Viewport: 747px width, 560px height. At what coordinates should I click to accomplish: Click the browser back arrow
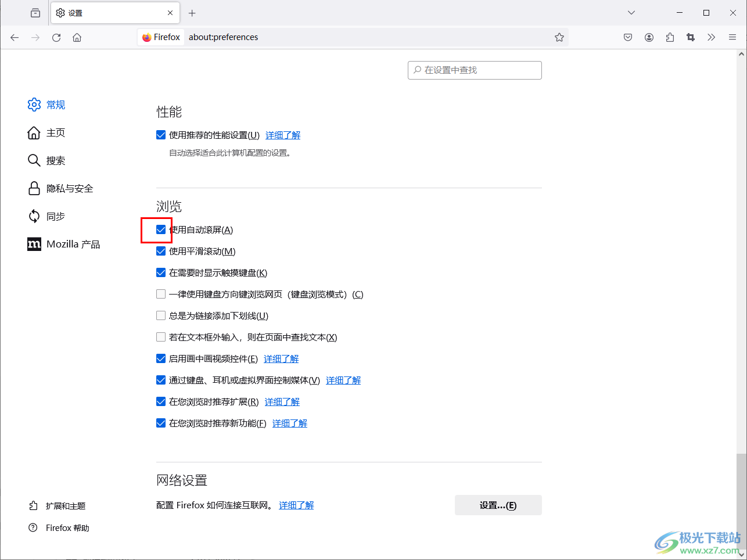click(x=15, y=37)
